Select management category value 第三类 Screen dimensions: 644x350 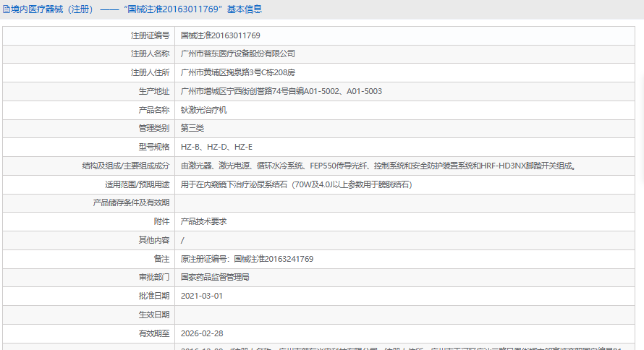pos(192,129)
